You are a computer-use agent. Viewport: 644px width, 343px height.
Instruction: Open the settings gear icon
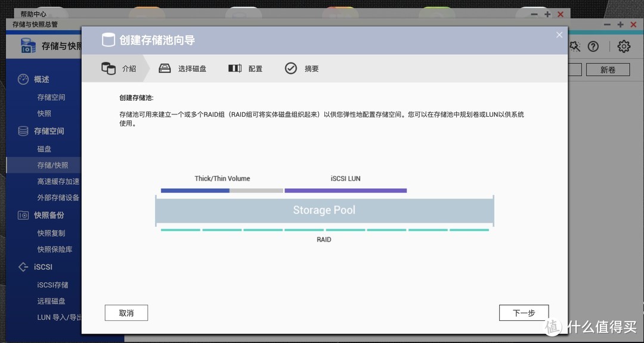point(623,46)
